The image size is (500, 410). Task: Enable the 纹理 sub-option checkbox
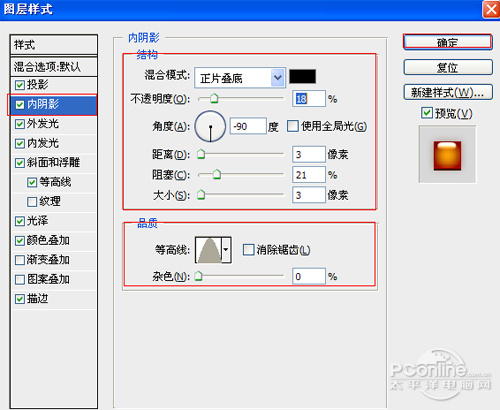click(x=32, y=202)
